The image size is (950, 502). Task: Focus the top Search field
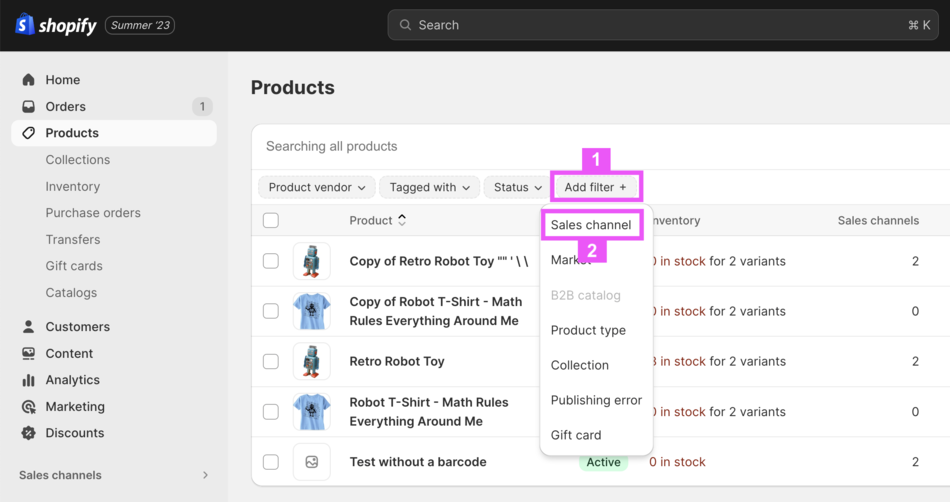pyautogui.click(x=663, y=25)
